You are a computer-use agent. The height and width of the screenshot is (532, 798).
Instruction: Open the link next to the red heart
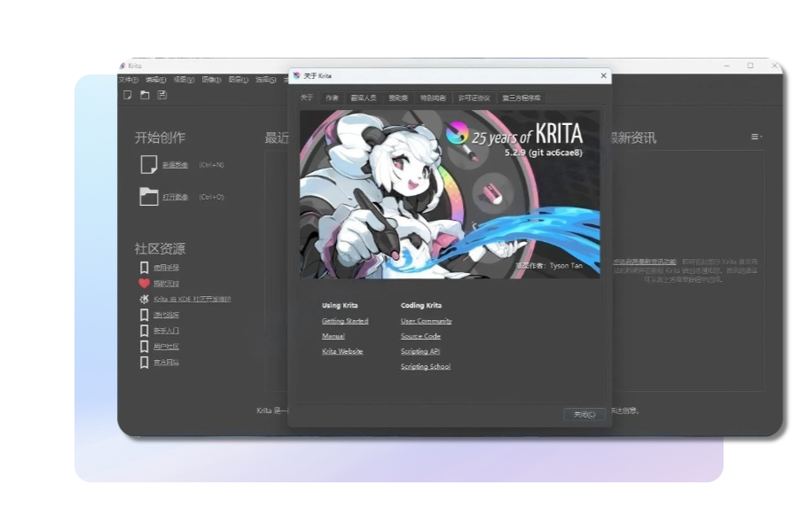click(x=167, y=284)
